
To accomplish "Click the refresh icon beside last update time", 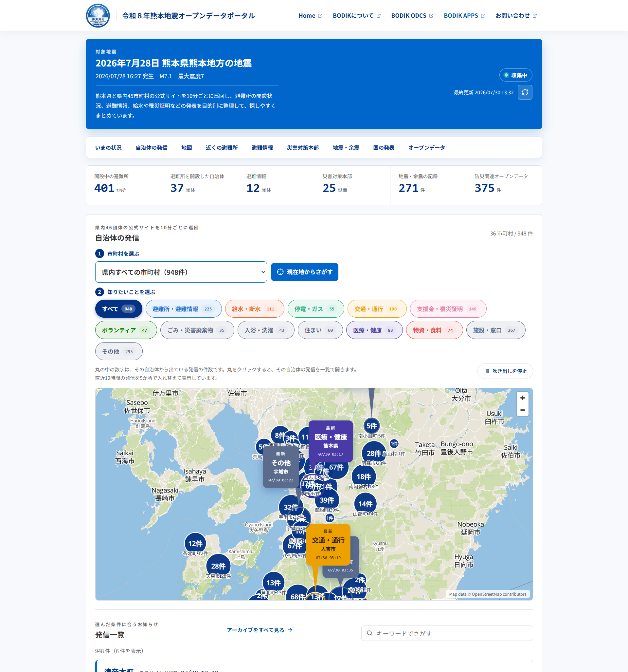I will [x=525, y=92].
